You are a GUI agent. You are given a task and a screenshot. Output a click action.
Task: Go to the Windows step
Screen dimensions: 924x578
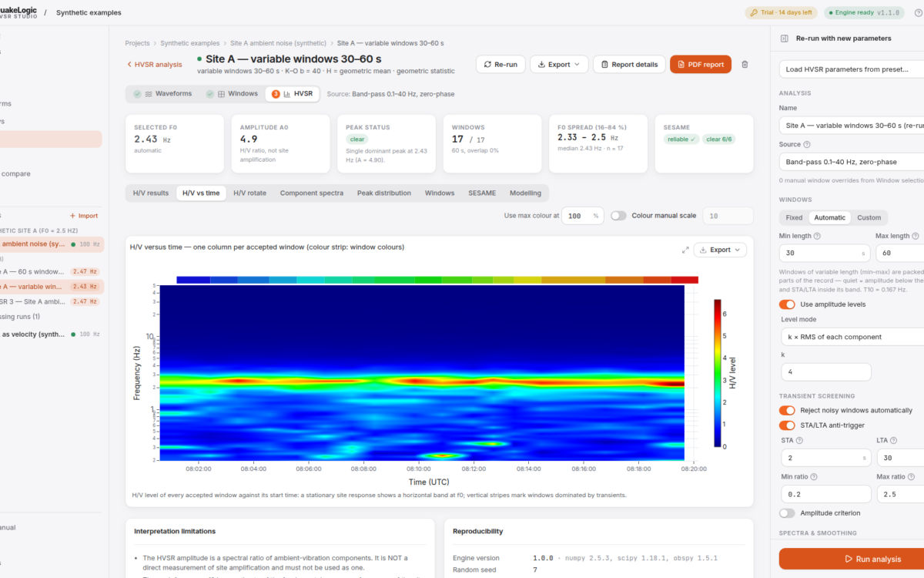click(x=231, y=94)
